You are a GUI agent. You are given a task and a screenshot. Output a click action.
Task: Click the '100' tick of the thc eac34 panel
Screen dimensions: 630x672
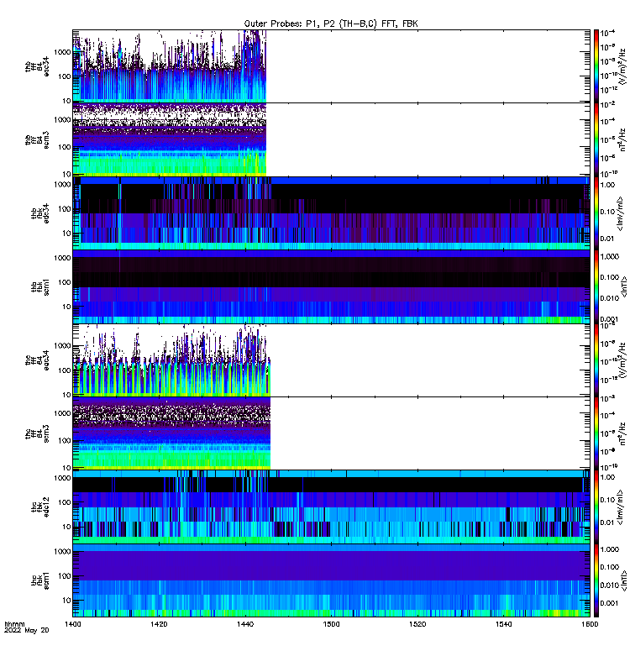click(65, 370)
